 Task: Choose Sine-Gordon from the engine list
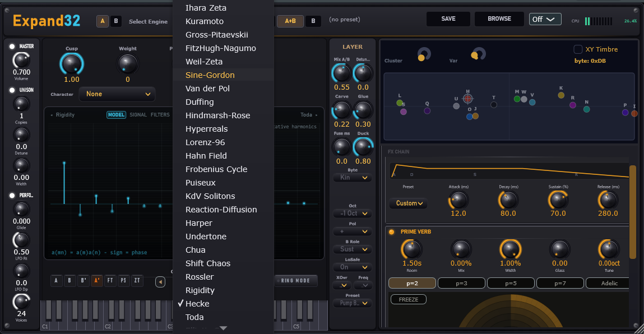click(x=224, y=75)
